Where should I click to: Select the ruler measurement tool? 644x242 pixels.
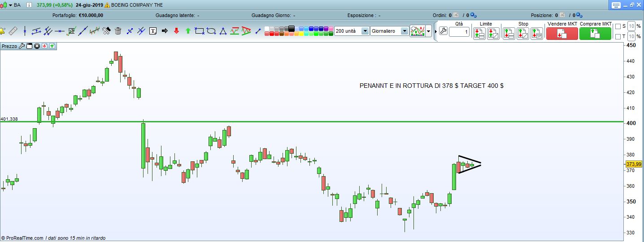pos(13,31)
